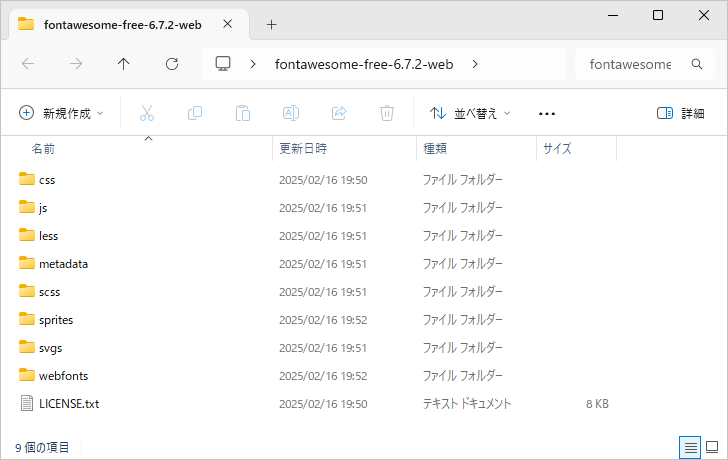
Task: Click the js folder icon
Action: [x=27, y=207]
